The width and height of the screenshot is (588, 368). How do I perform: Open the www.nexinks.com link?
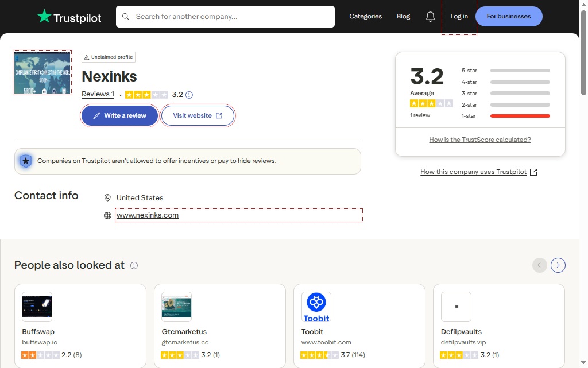click(148, 215)
